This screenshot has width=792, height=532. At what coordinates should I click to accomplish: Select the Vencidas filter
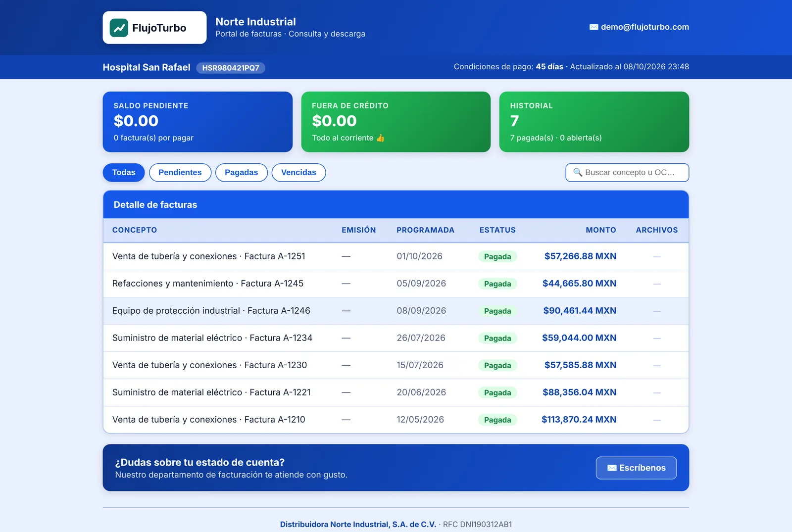tap(298, 173)
